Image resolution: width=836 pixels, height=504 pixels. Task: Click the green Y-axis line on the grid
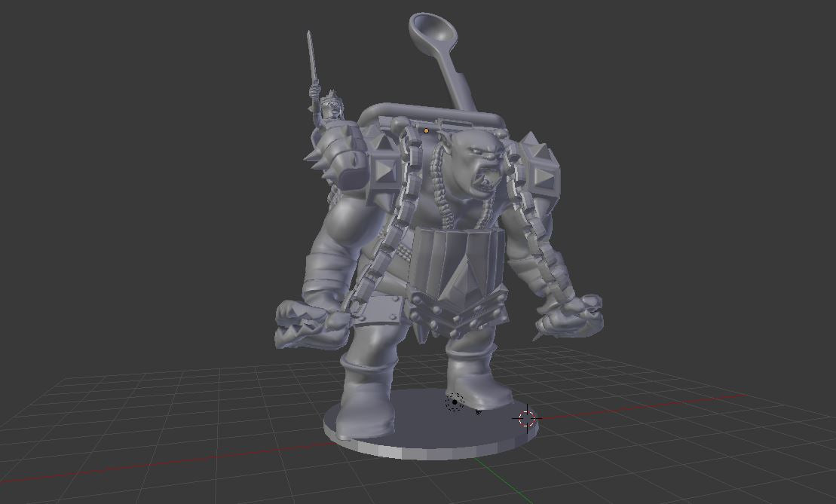490,483
